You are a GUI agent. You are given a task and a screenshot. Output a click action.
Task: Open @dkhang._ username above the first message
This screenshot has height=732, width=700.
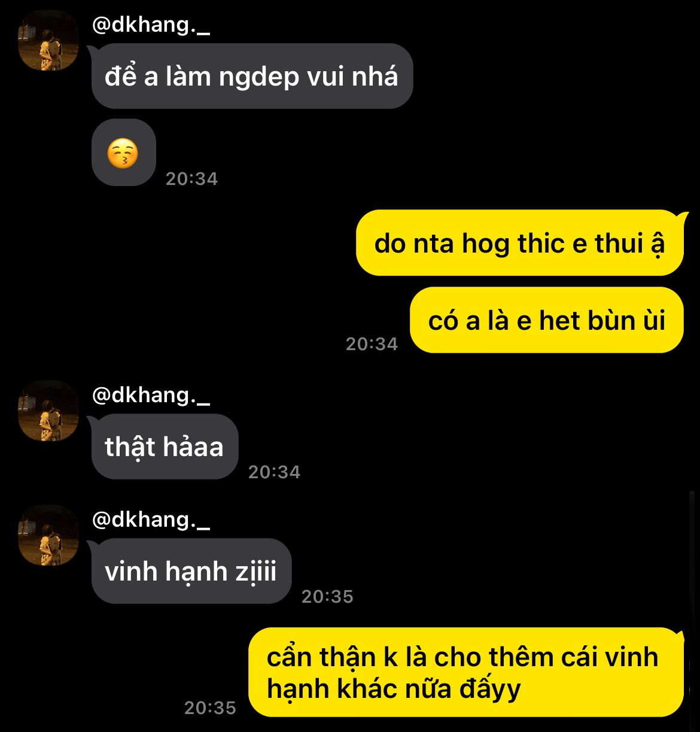151,25
